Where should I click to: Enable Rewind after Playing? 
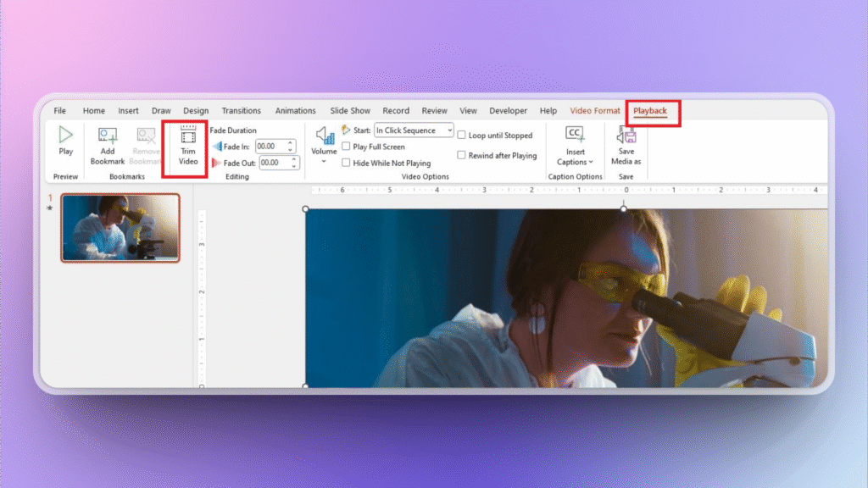coord(460,155)
